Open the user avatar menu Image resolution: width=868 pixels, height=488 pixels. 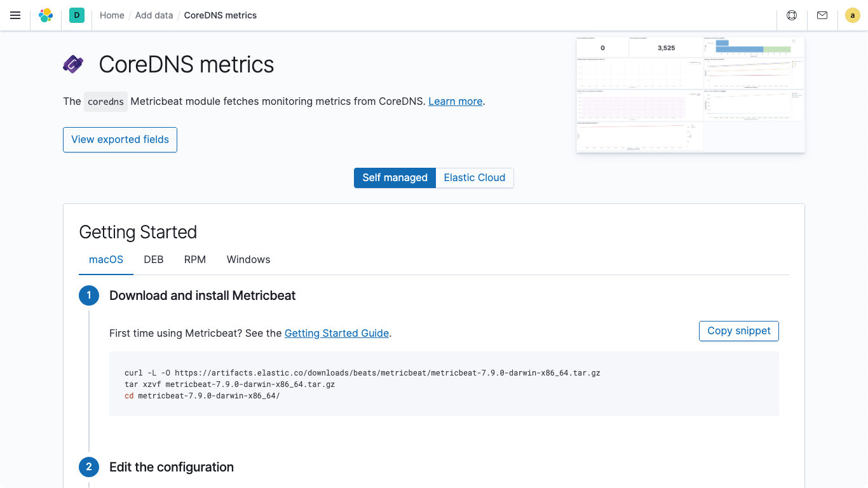[x=853, y=15]
